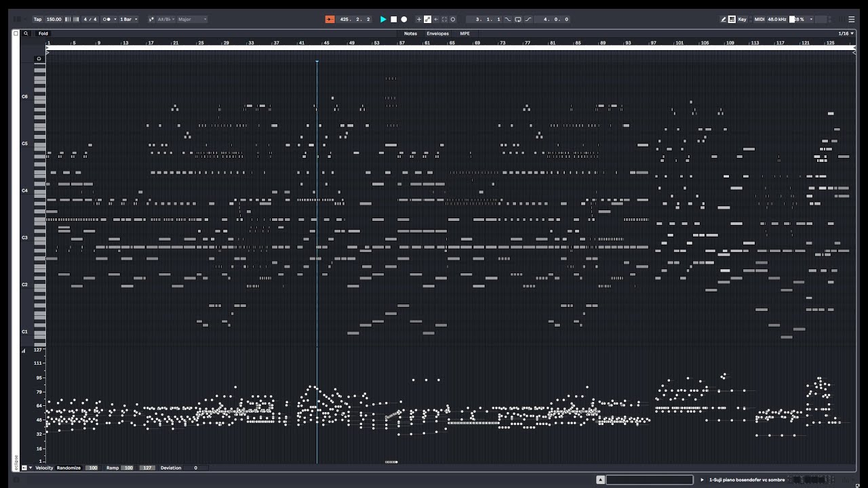Toggle the scale mode icon
Image resolution: width=868 pixels, height=488 pixels.
[151, 19]
